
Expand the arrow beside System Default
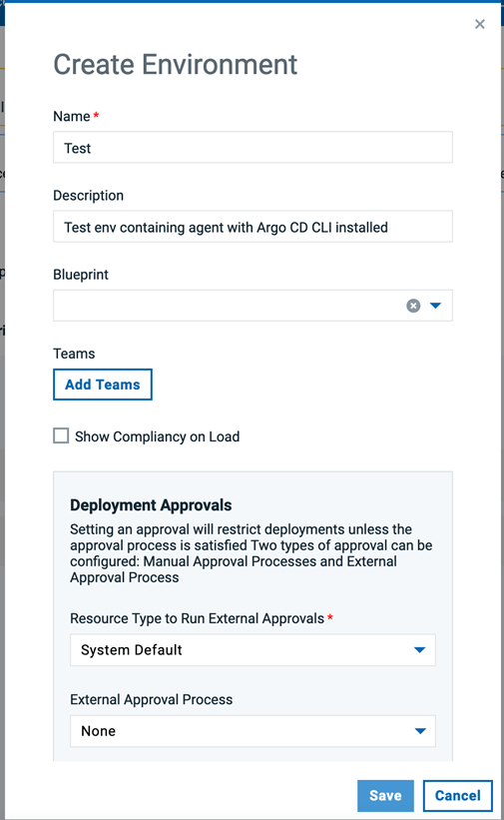click(x=419, y=650)
